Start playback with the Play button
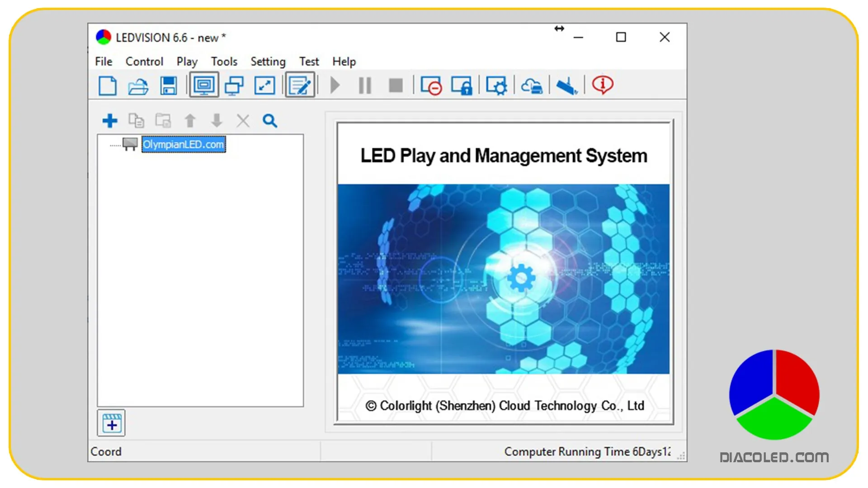 [335, 85]
